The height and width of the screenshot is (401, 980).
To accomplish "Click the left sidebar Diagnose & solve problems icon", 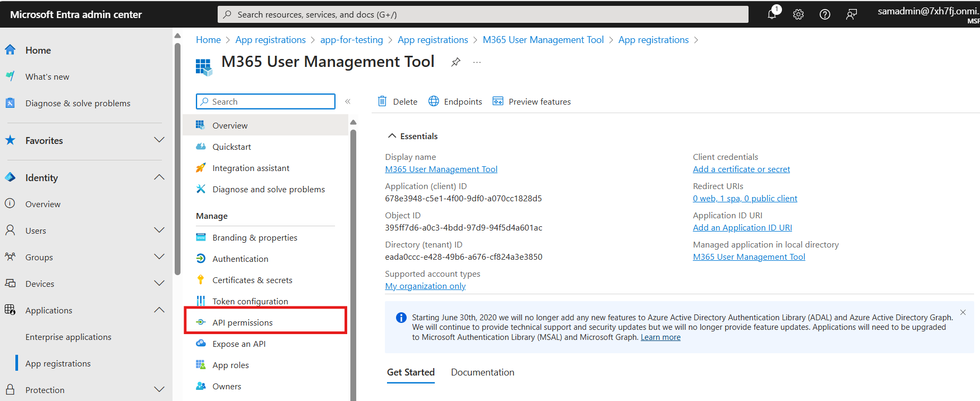I will [x=10, y=103].
